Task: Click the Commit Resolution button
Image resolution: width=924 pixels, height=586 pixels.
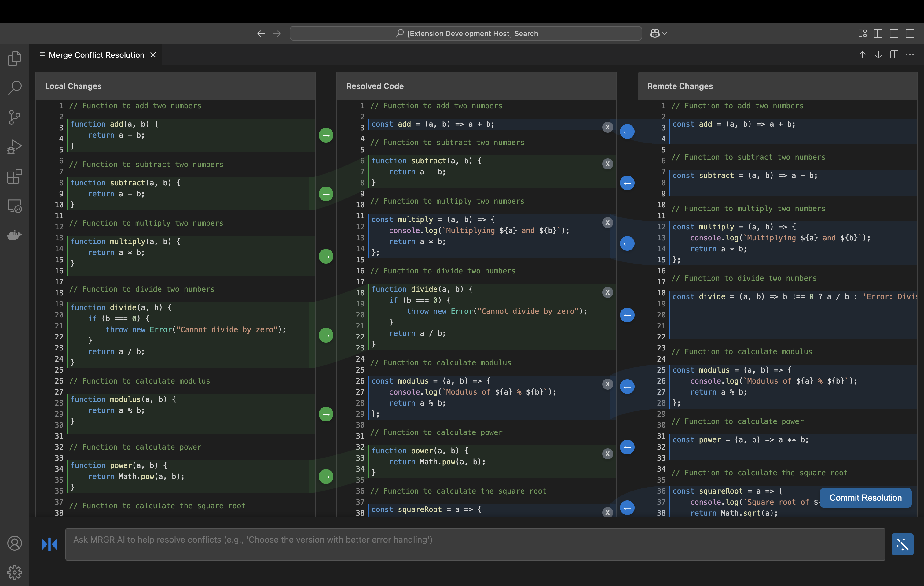Action: [865, 498]
